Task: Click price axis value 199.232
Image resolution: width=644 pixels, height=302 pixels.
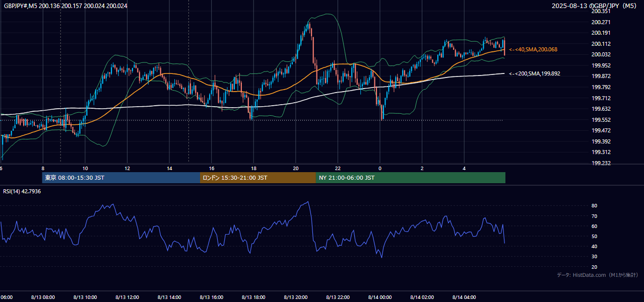Action: (x=601, y=163)
